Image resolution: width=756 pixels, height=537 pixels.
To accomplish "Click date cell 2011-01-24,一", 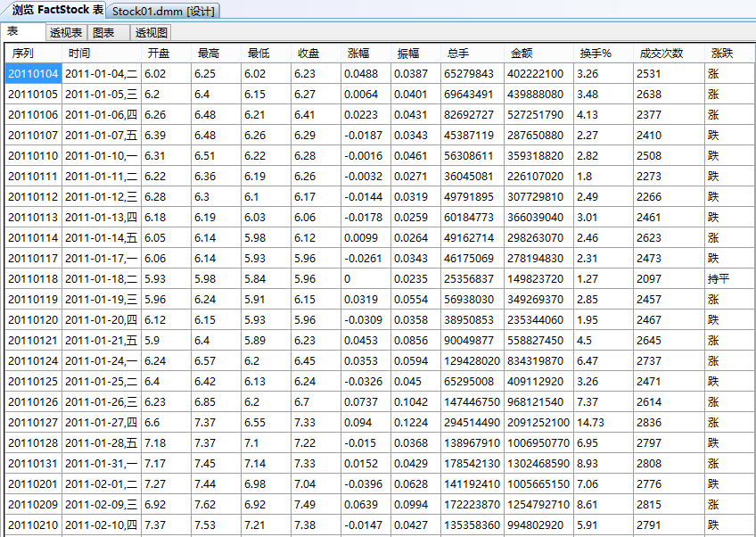I will [102, 361].
